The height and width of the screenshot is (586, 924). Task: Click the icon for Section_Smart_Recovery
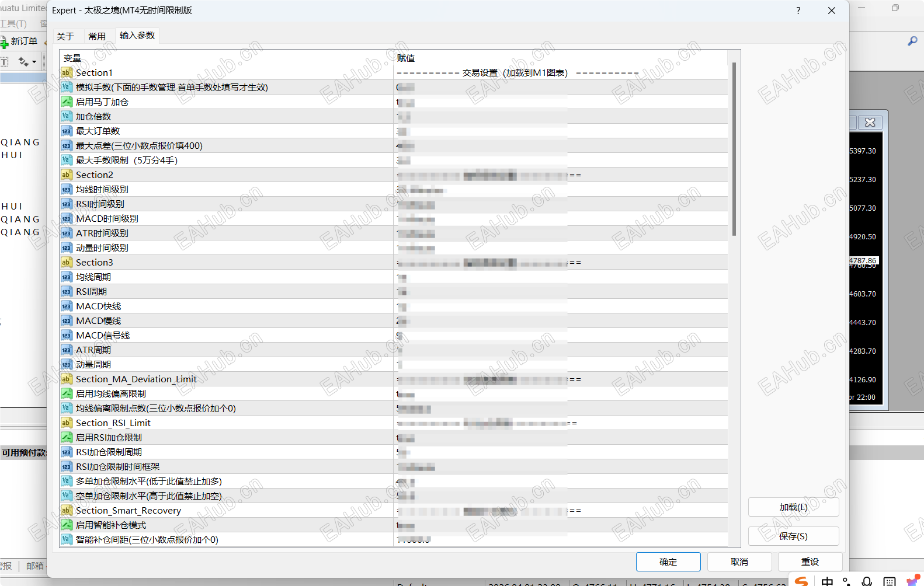pyautogui.click(x=66, y=510)
